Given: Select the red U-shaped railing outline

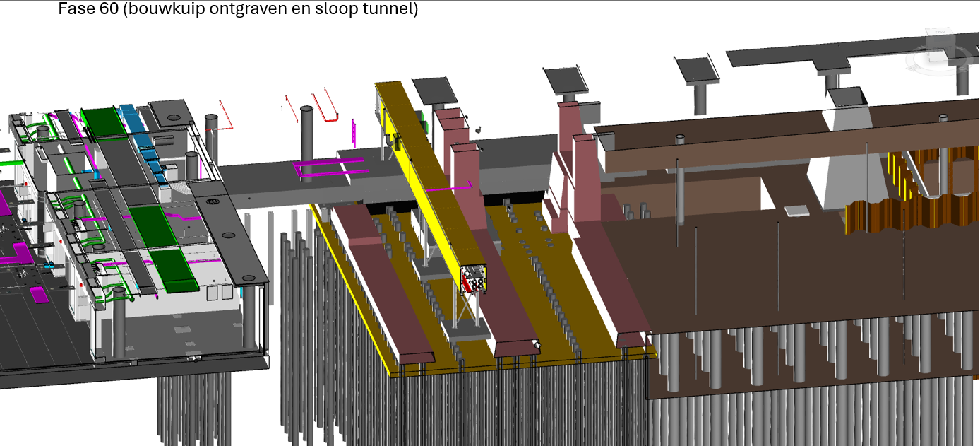Looking at the screenshot, I should click(325, 106).
